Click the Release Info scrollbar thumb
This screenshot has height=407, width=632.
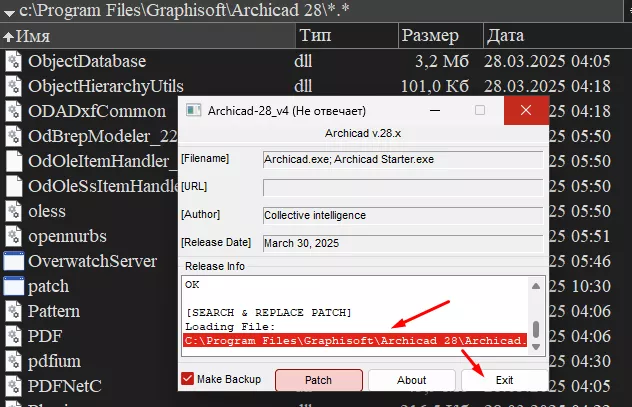(536, 329)
